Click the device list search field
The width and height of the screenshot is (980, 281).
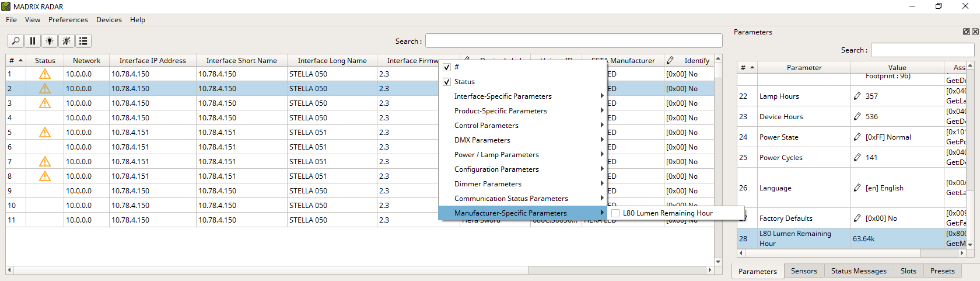click(574, 41)
